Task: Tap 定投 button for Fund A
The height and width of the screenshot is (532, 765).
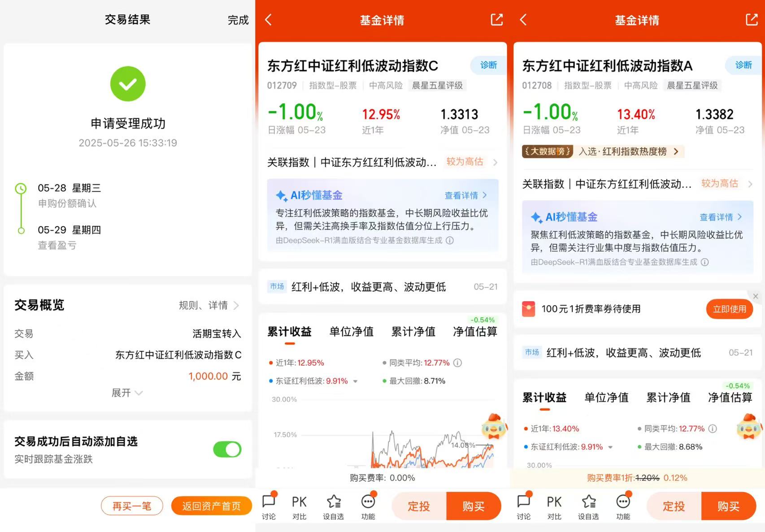Action: tap(674, 506)
